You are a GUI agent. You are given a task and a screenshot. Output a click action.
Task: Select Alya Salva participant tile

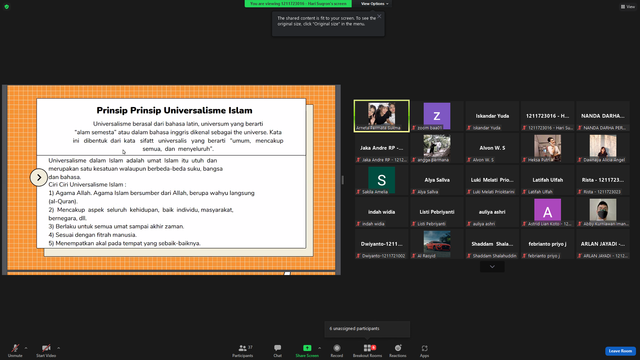click(437, 180)
